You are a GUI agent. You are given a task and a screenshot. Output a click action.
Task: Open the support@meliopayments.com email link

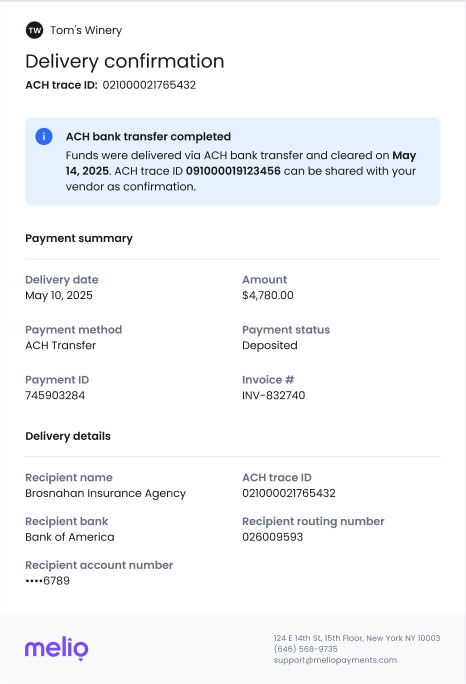(x=335, y=660)
